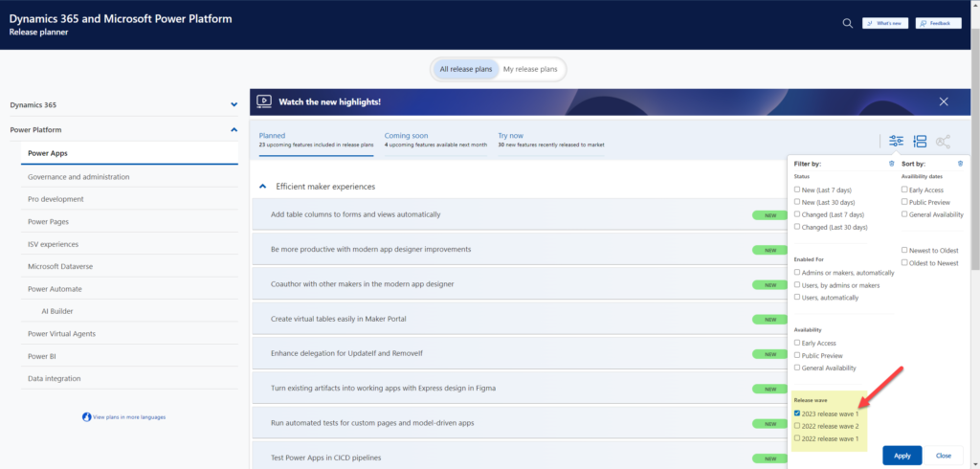The image size is (980, 469).
Task: Click the share icon
Action: click(x=943, y=142)
